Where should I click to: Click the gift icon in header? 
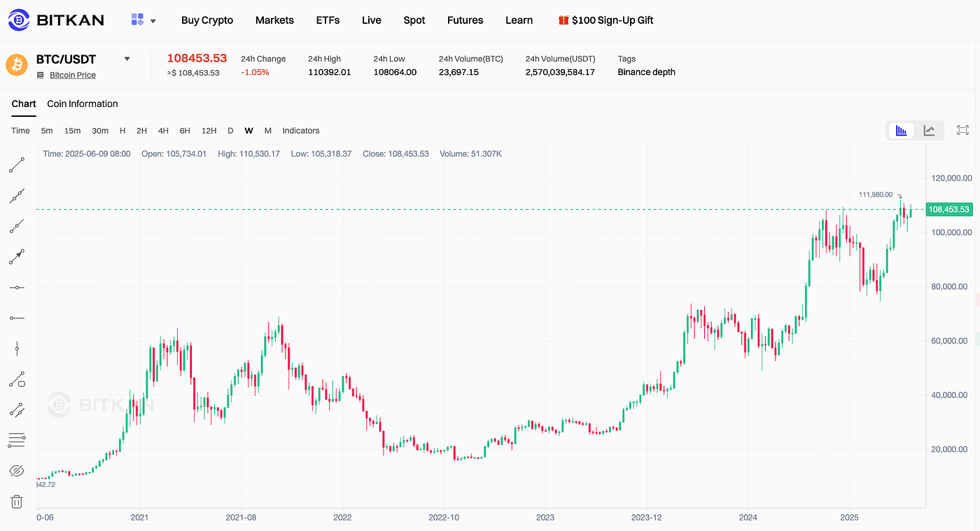[x=563, y=20]
